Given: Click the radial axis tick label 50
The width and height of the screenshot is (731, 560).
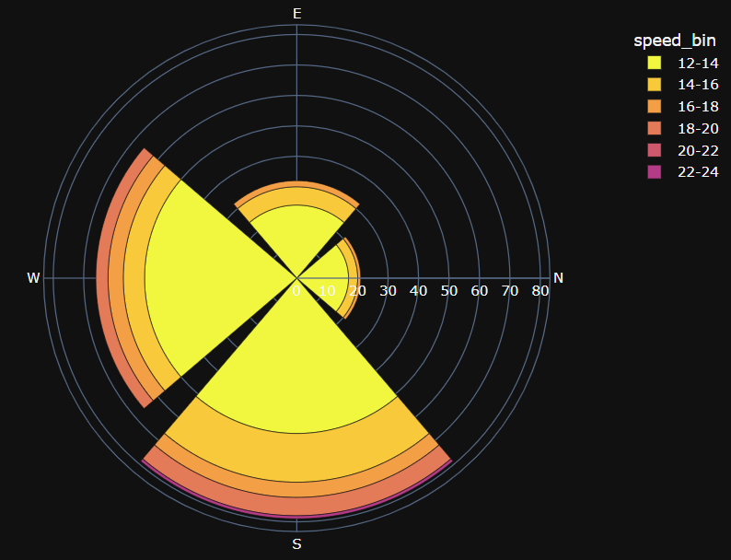Looking at the screenshot, I should (x=449, y=291).
